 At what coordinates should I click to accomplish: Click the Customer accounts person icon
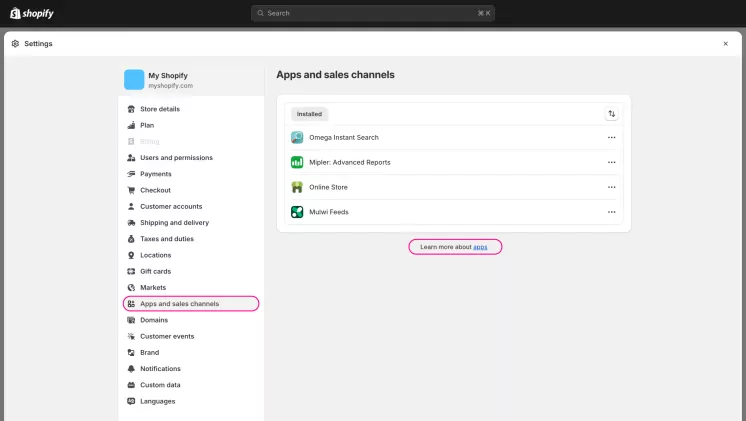(131, 206)
